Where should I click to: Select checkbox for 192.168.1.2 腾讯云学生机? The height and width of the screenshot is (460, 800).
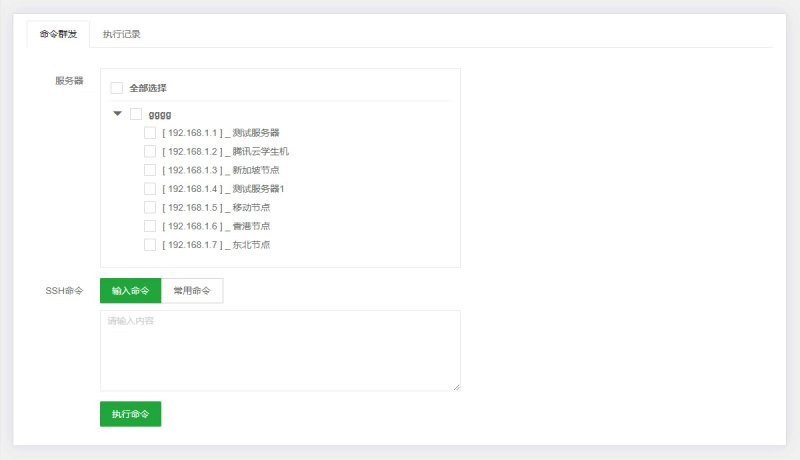[x=150, y=151]
